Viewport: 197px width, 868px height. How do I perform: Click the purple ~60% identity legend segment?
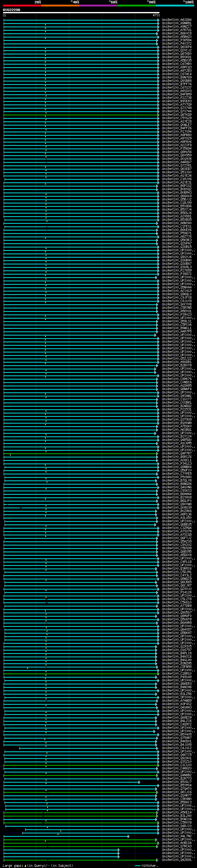[x=99, y=6]
